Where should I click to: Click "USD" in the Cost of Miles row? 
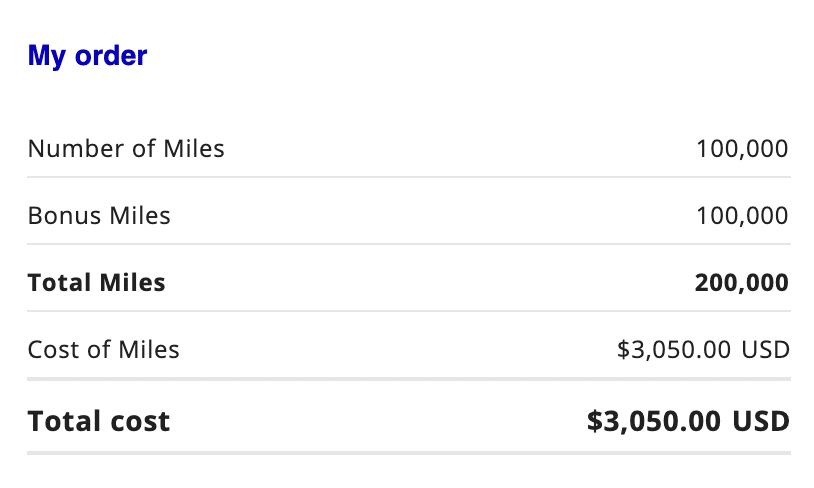pyautogui.click(x=765, y=350)
